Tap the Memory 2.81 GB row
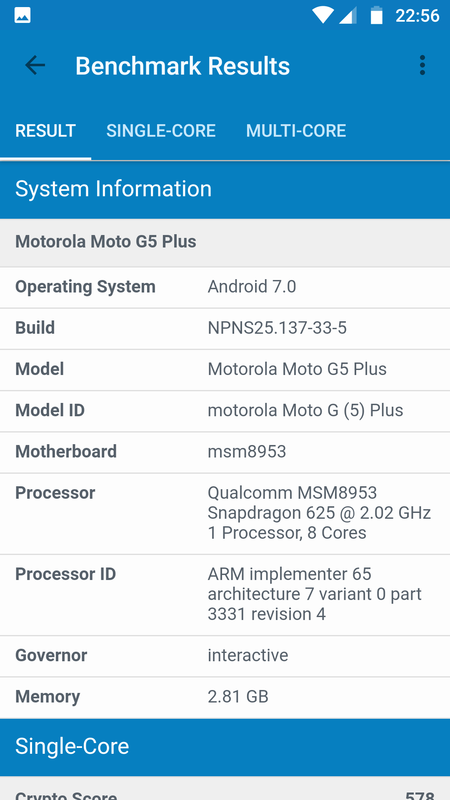Image resolution: width=450 pixels, height=800 pixels. click(x=225, y=697)
